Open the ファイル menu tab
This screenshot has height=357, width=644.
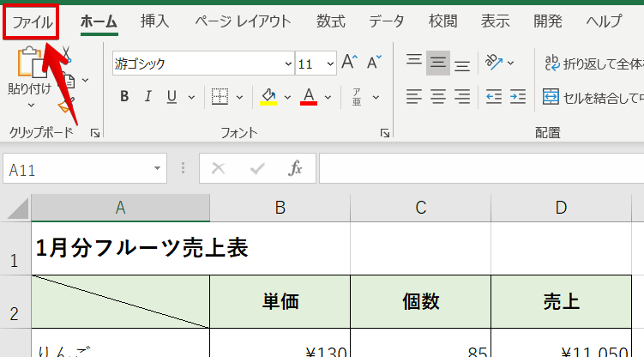32,21
